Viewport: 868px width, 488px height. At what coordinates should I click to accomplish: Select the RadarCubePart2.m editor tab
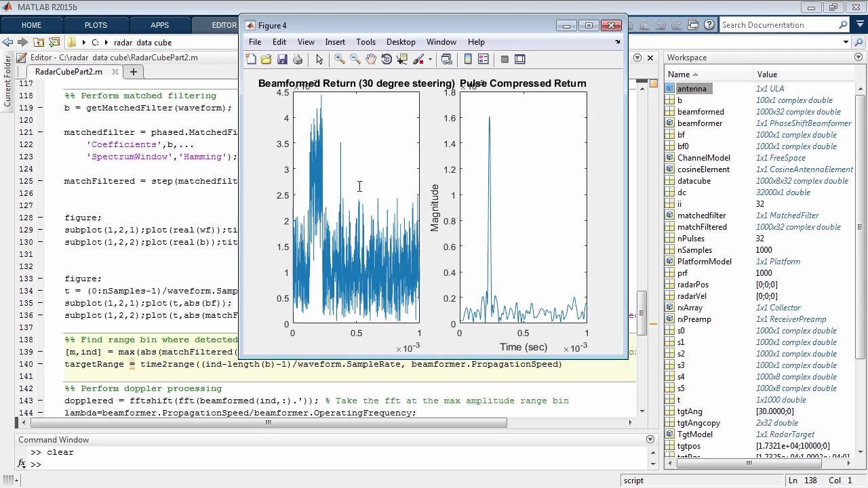coord(68,71)
